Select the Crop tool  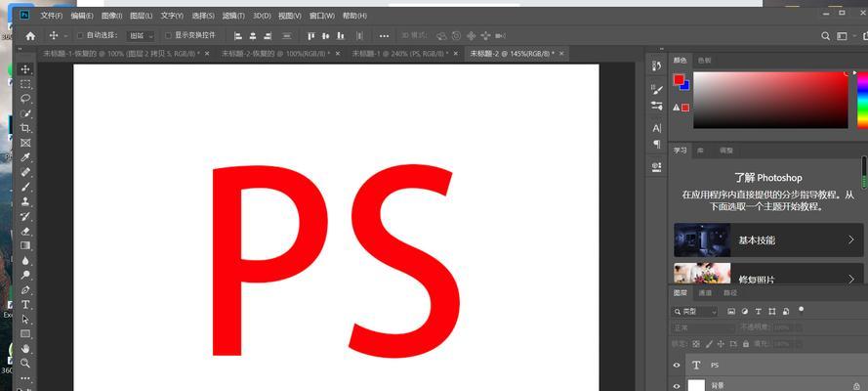(25, 128)
